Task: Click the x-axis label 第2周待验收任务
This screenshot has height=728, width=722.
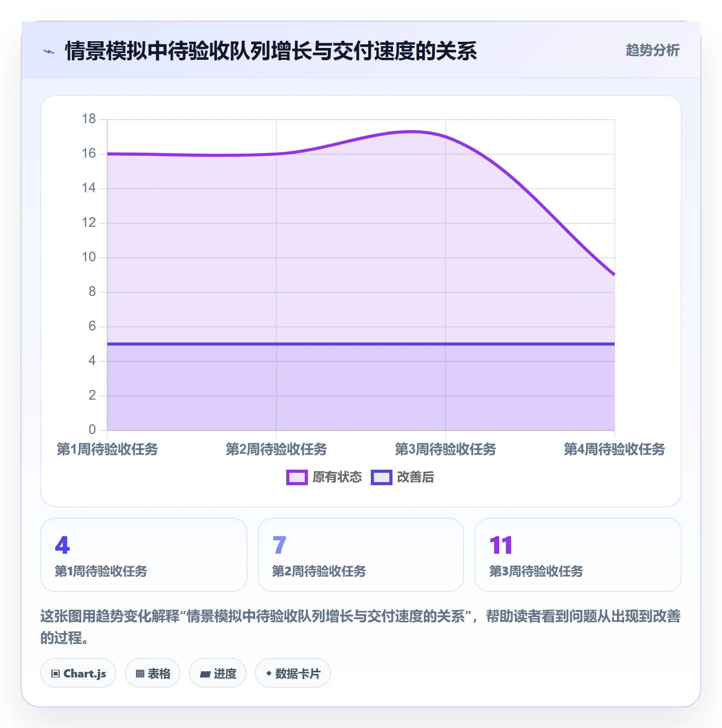Action: [x=276, y=449]
